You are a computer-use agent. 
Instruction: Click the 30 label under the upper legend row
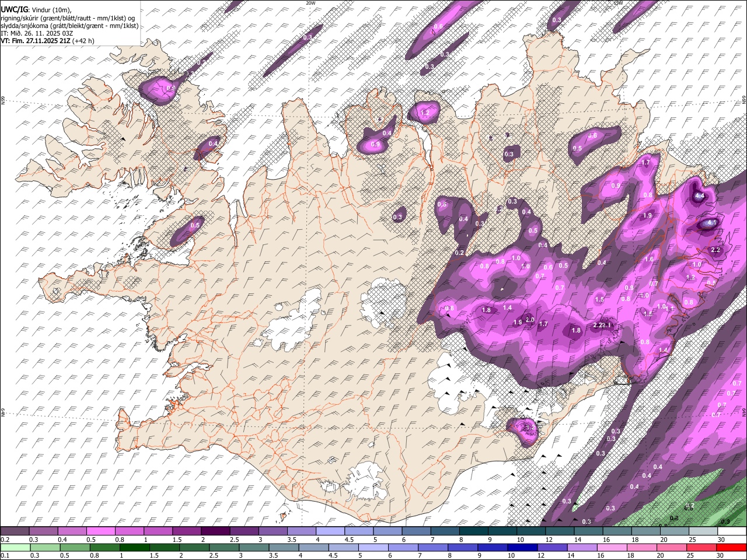click(x=720, y=540)
